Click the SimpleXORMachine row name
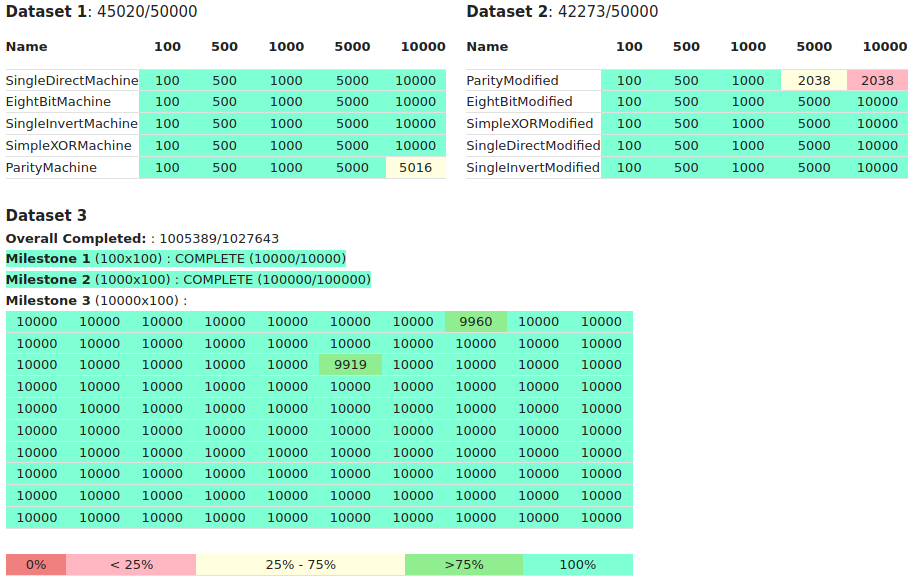 68,145
